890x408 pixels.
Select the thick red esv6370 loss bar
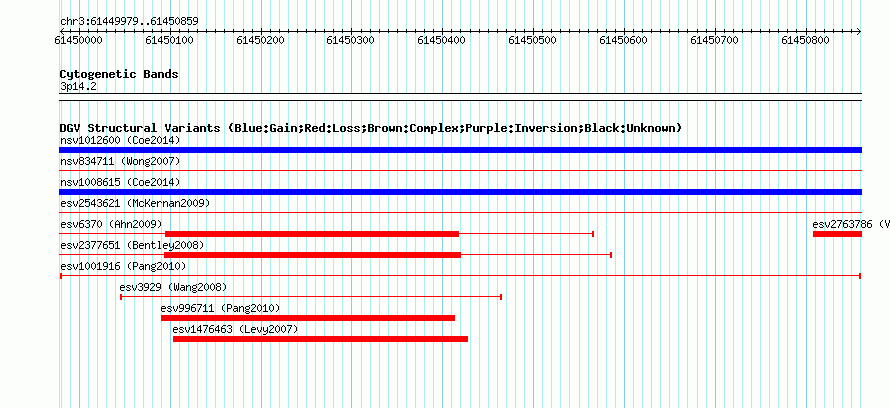click(312, 234)
